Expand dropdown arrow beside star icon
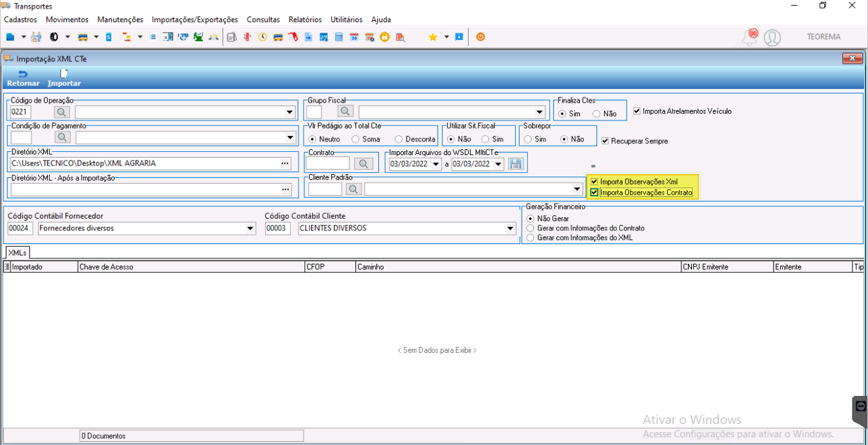This screenshot has width=868, height=445. pos(446,37)
